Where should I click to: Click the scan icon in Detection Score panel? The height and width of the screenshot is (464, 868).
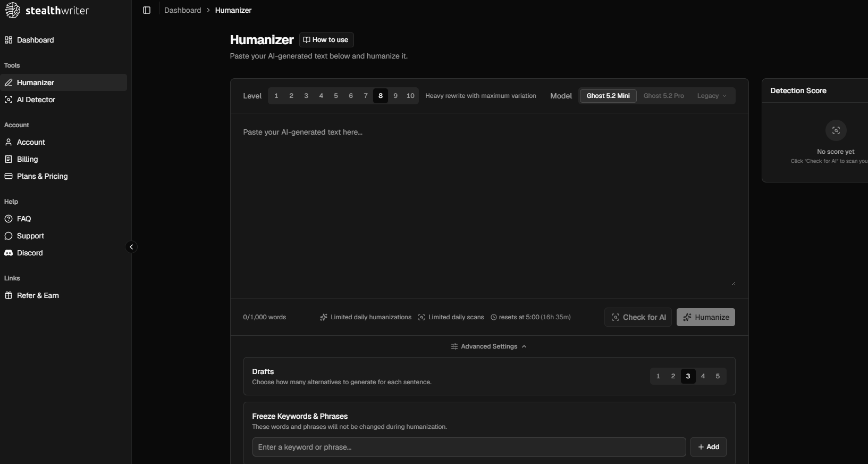click(x=836, y=130)
